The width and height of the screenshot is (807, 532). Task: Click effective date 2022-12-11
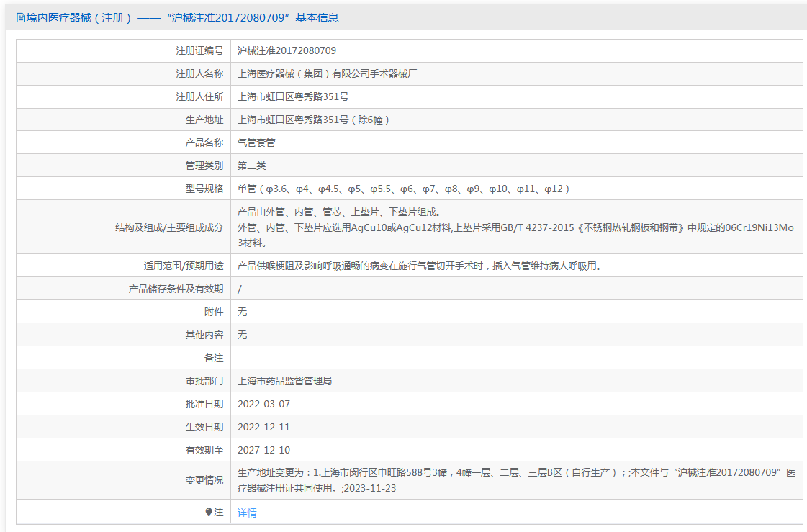[x=263, y=427]
